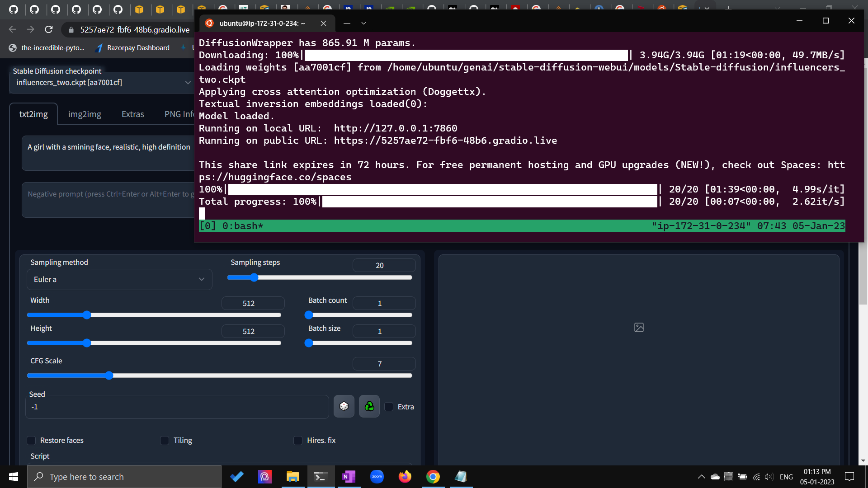Click the volume icon in system tray

(x=769, y=477)
